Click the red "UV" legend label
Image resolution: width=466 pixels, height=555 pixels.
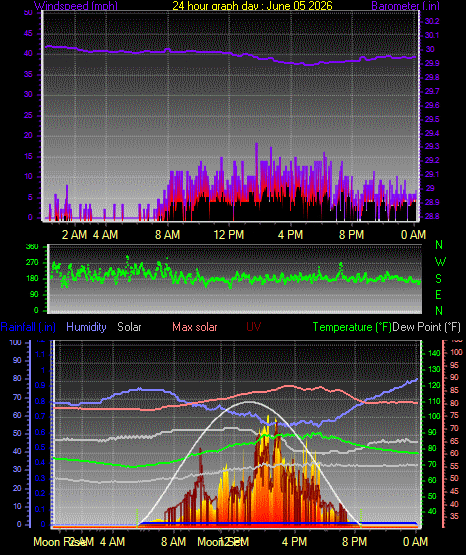click(254, 327)
